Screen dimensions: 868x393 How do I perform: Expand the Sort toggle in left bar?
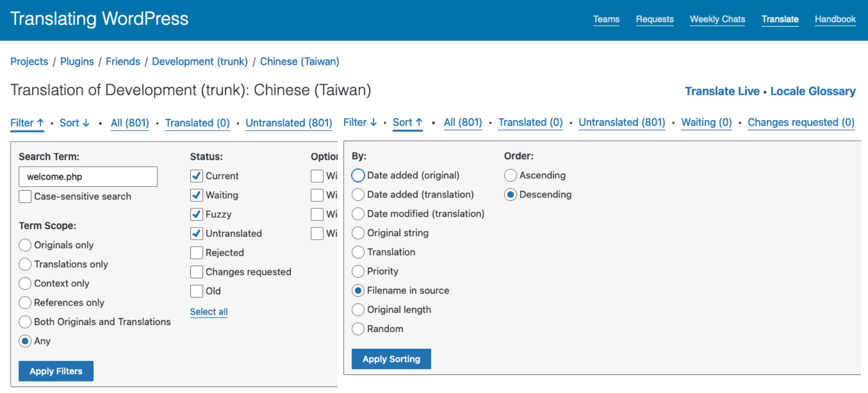coord(75,123)
